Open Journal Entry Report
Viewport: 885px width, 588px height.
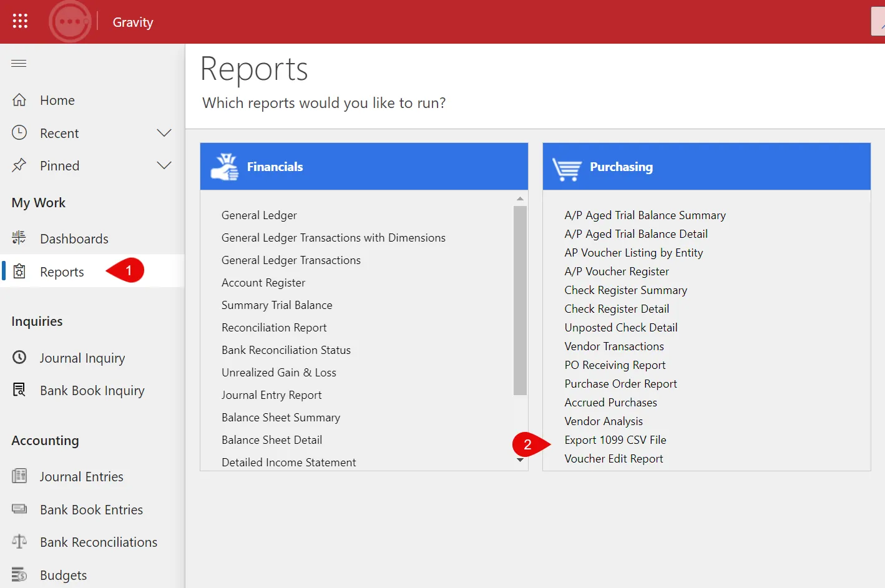click(271, 395)
